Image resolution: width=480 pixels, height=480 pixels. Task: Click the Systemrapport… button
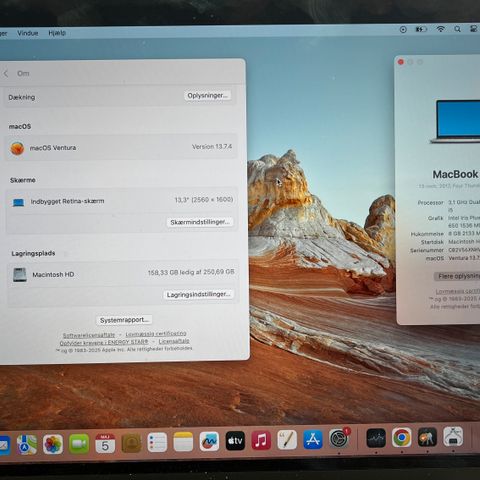(124, 320)
